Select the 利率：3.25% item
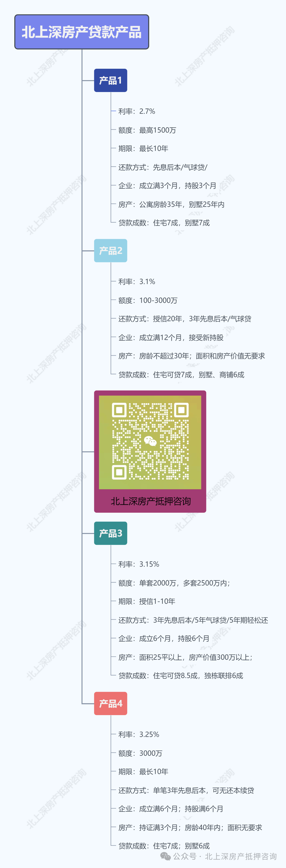Viewport: 286px width, 868px height. point(139,735)
